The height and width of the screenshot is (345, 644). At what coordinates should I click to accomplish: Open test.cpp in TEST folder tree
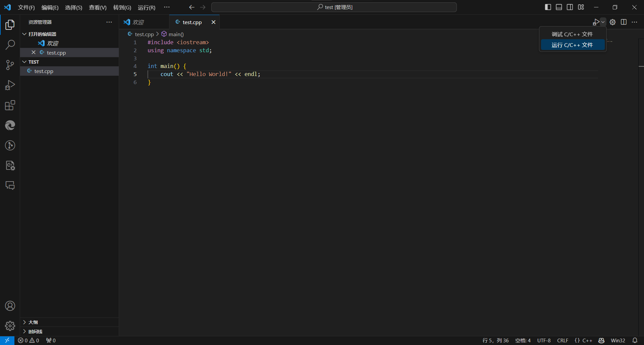click(x=44, y=71)
